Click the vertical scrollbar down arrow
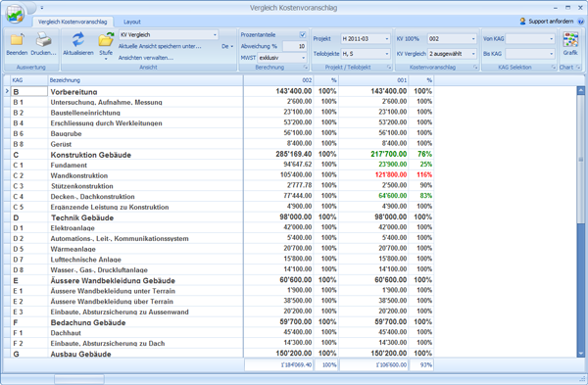The image size is (588, 385). pyautogui.click(x=581, y=353)
